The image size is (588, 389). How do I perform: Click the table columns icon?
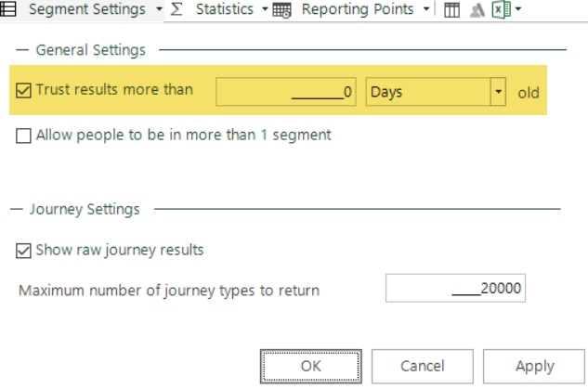tap(451, 10)
